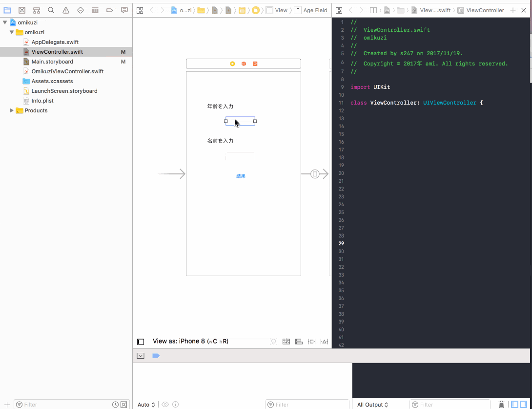This screenshot has height=409, width=532.
Task: Add a new file with the plus button
Action: pos(7,405)
